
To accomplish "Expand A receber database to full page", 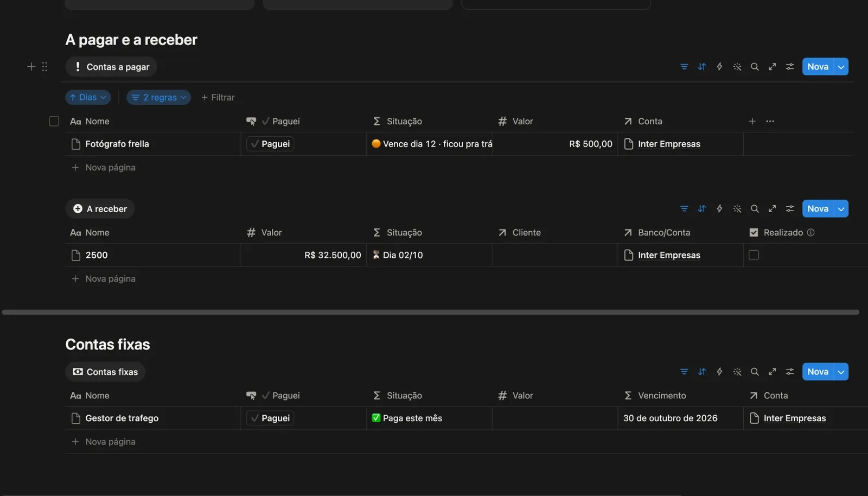I will click(772, 209).
